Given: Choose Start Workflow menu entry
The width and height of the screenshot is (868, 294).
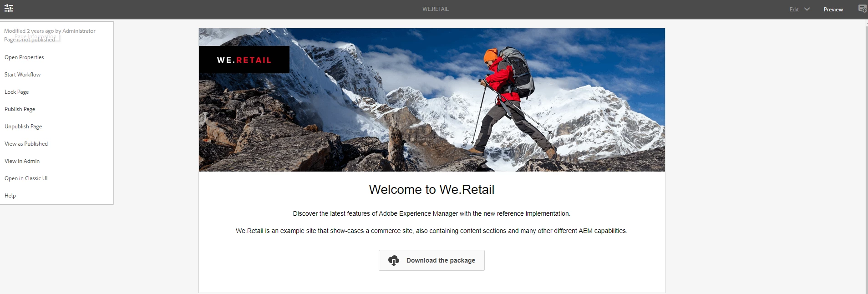Looking at the screenshot, I should pos(22,75).
